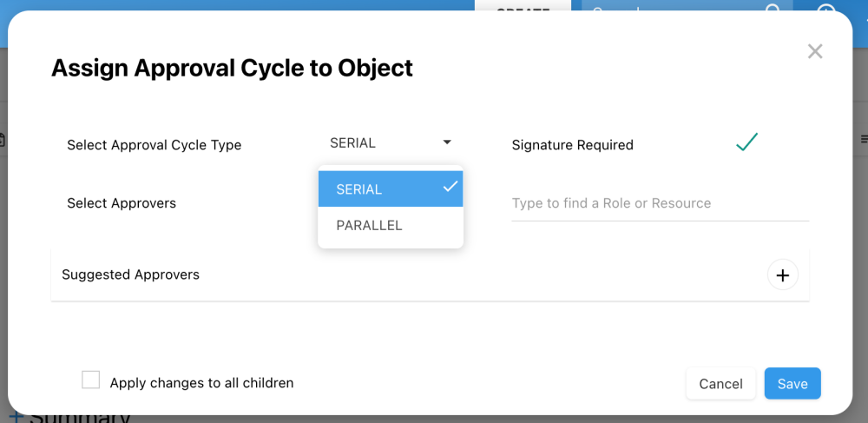This screenshot has height=423, width=868.
Task: Click the magnifier search icon in top bar
Action: coord(773,8)
